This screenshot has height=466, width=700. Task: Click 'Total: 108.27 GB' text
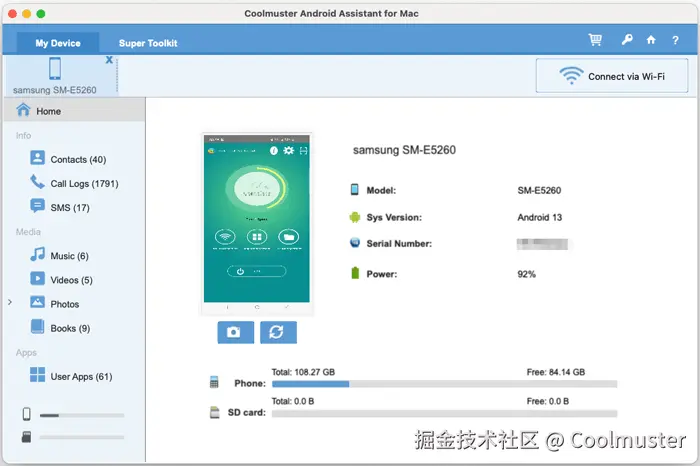tap(303, 372)
